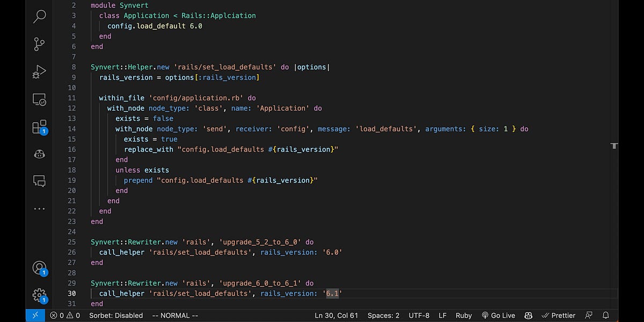Open the GitHub Copilot chat icon
Screen dimensions: 644x322
coord(39,154)
